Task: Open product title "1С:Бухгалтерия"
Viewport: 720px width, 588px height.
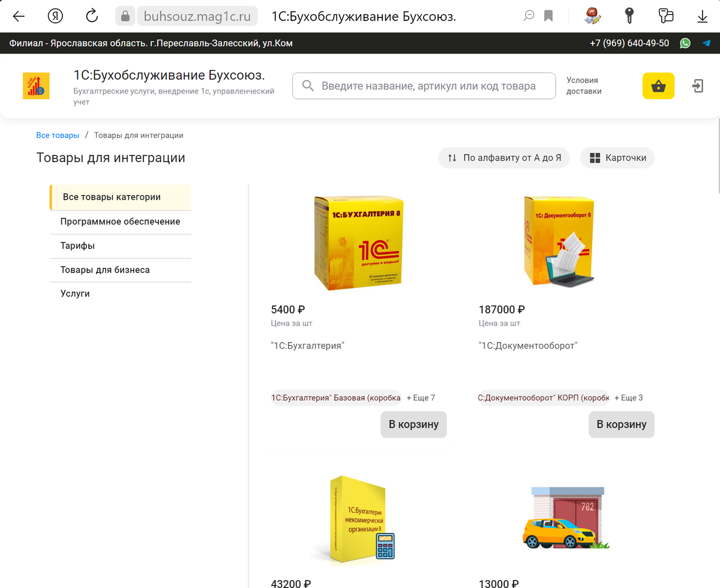Action: coord(307,346)
